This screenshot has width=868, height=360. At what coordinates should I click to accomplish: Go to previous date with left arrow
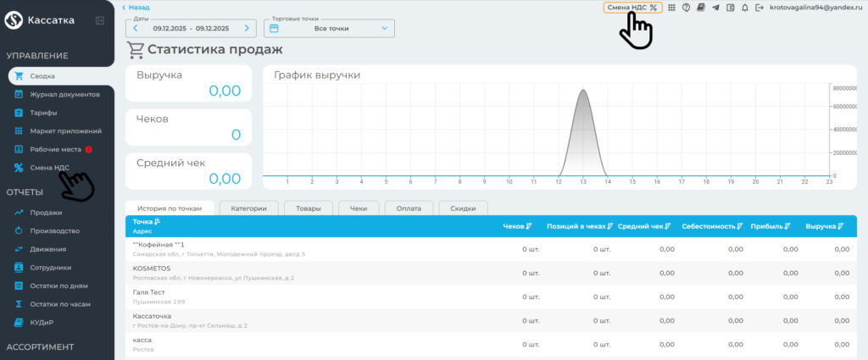[136, 29]
